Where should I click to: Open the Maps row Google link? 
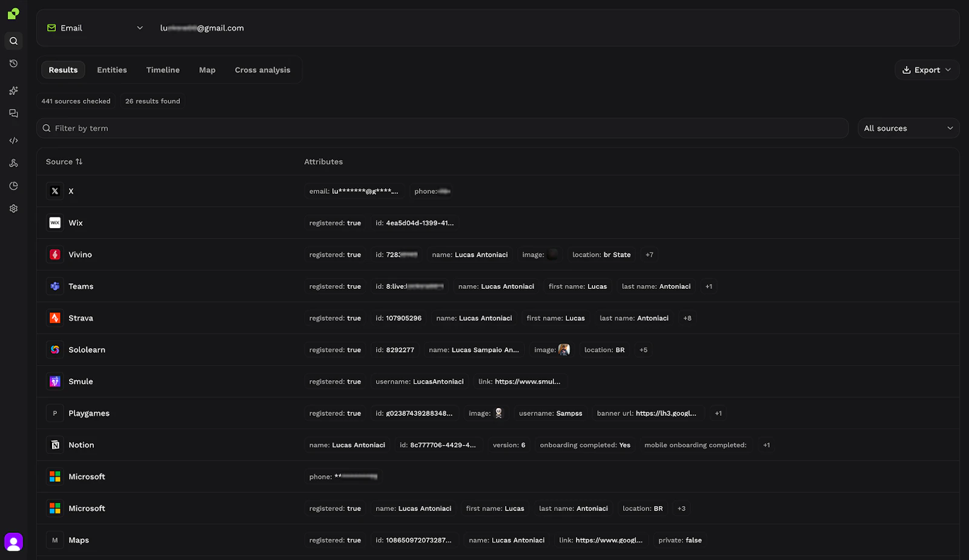click(x=601, y=540)
